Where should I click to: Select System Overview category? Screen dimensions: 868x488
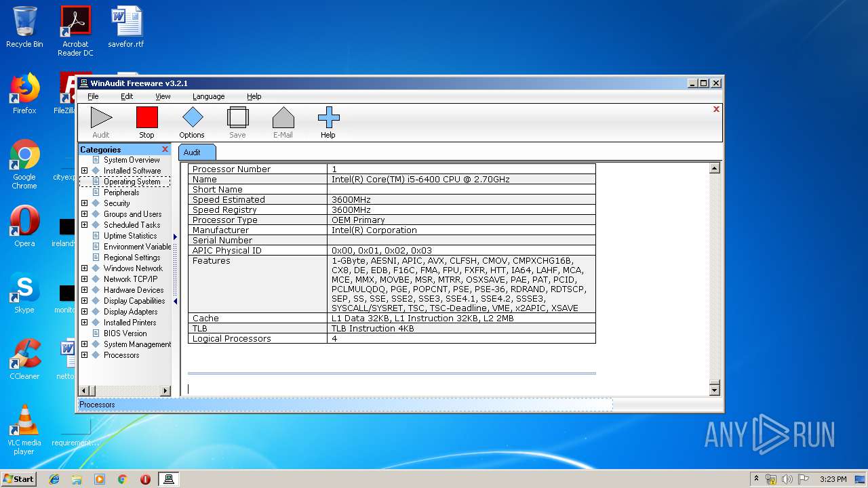coord(132,160)
